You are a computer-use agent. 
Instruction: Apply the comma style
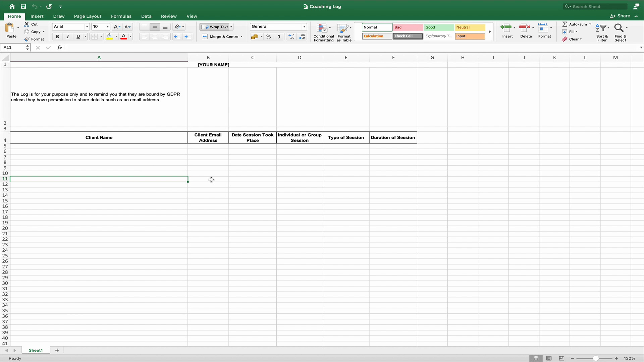pos(279,37)
